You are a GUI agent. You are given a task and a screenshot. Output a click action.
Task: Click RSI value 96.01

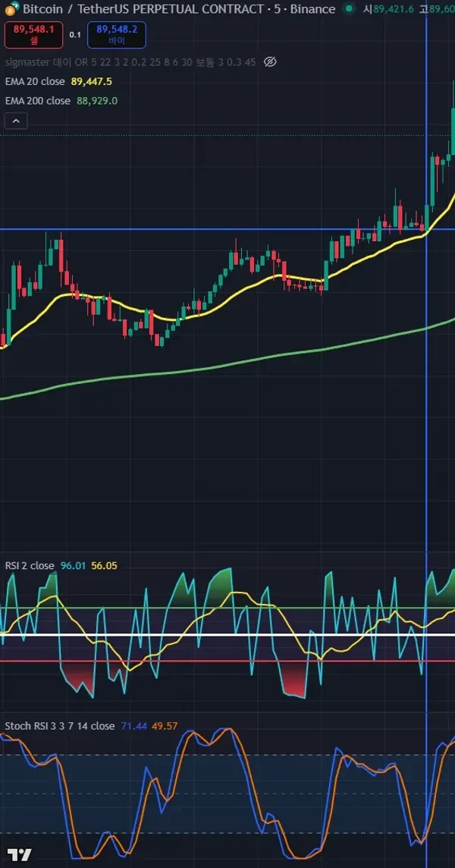click(x=73, y=566)
